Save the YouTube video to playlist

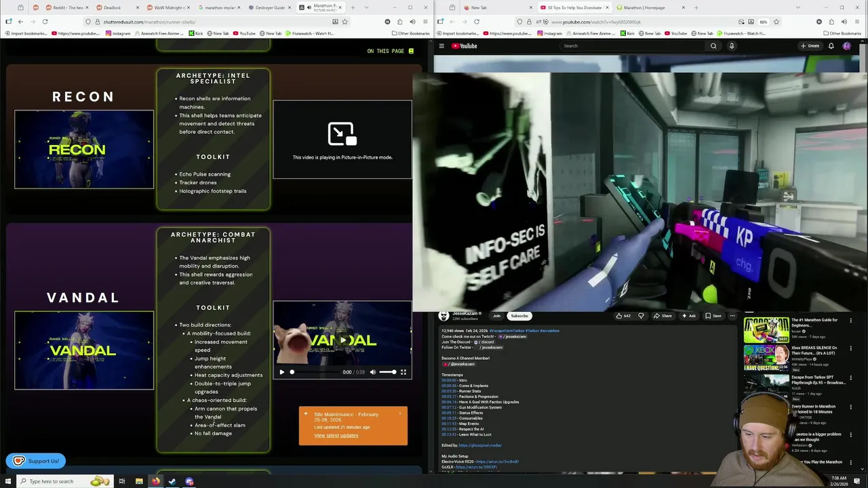(713, 316)
